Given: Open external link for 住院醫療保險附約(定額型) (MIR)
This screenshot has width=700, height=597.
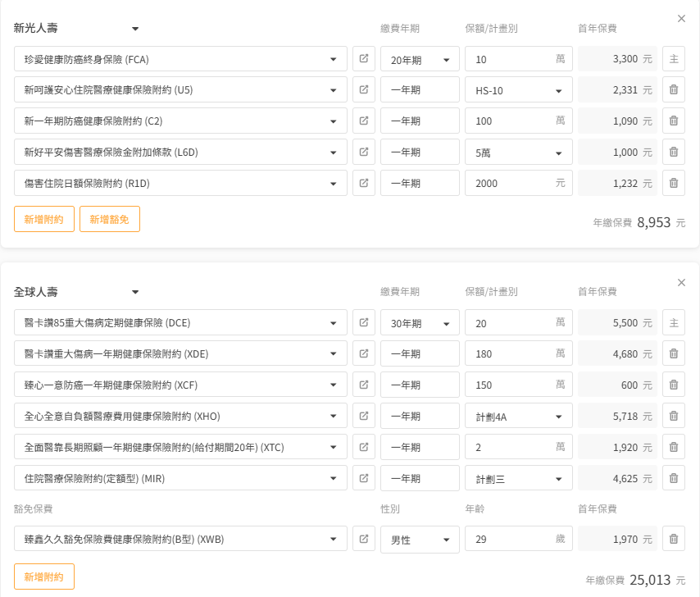Looking at the screenshot, I should point(364,478).
